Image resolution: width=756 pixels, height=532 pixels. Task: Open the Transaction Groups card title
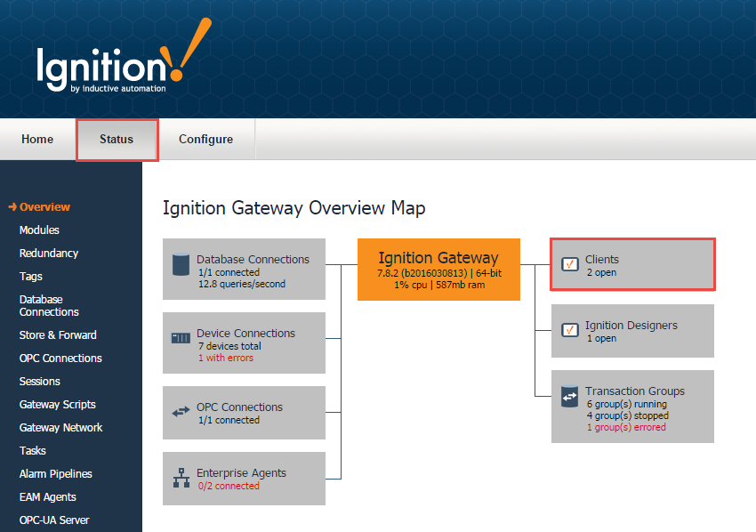[x=634, y=391]
